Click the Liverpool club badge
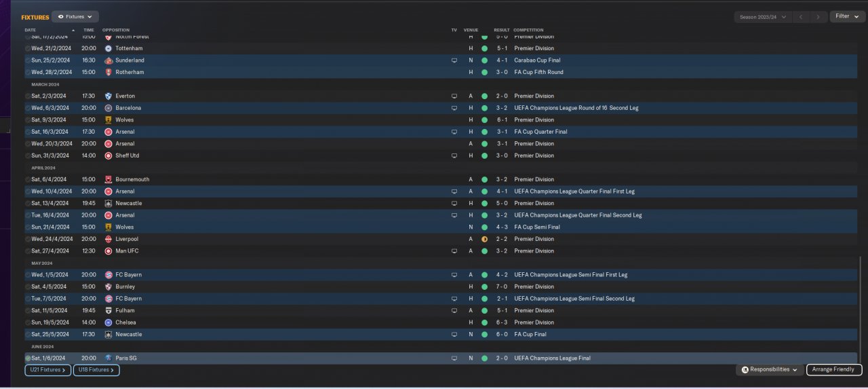 pyautogui.click(x=108, y=239)
